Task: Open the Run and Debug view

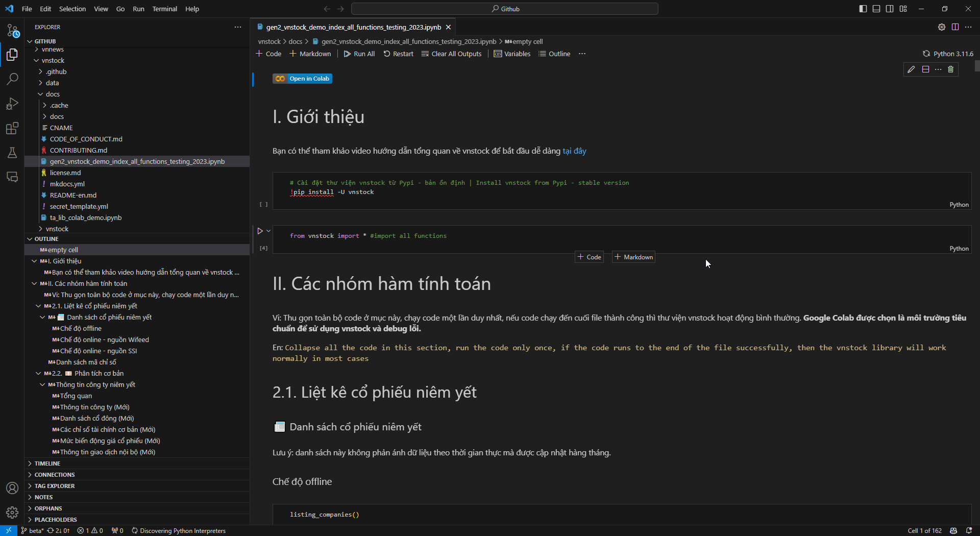Action: 12,104
